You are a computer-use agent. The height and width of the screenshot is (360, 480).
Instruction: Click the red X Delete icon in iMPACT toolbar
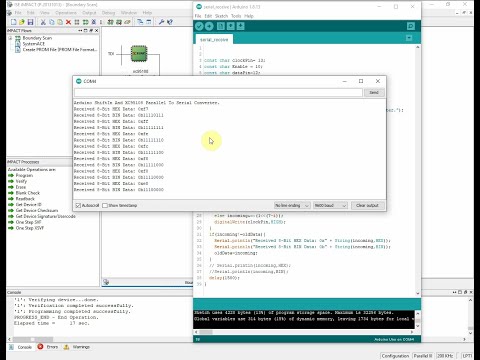[68, 22]
